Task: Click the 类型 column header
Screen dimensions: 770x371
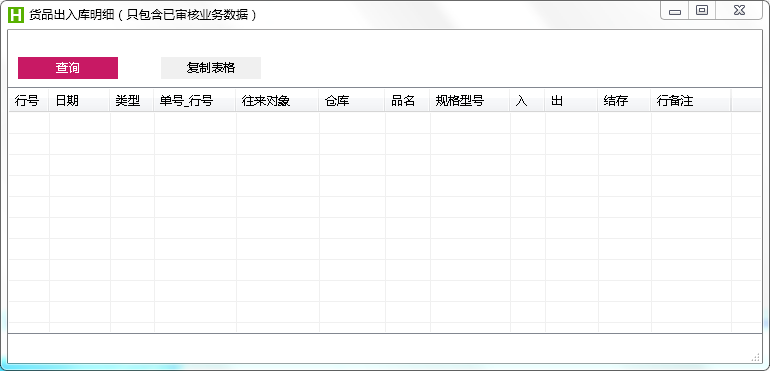Action: [132, 101]
